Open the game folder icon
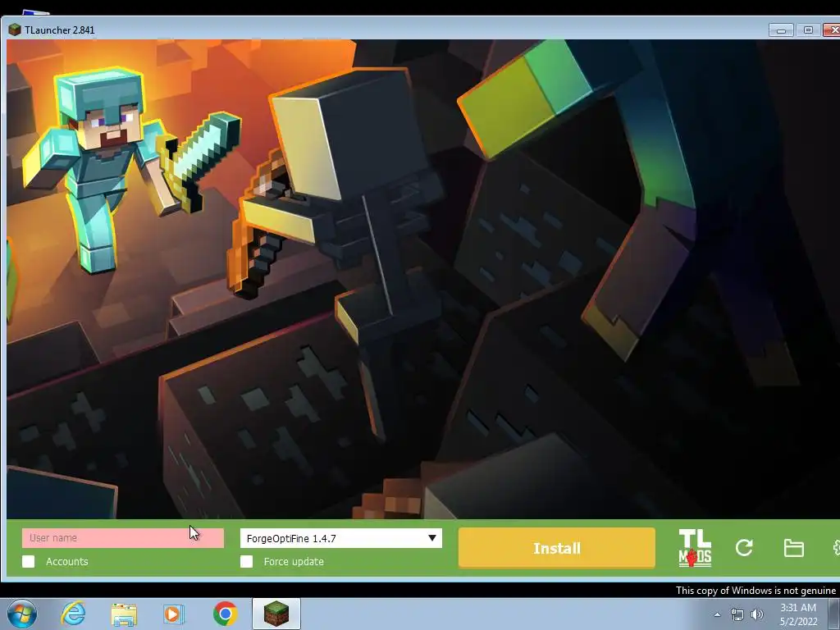 click(x=793, y=548)
